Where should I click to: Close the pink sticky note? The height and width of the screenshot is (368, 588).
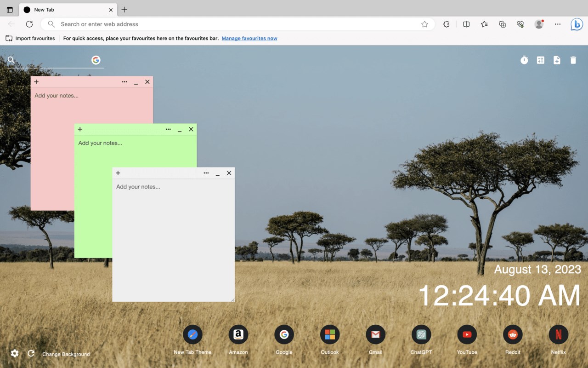[147, 82]
